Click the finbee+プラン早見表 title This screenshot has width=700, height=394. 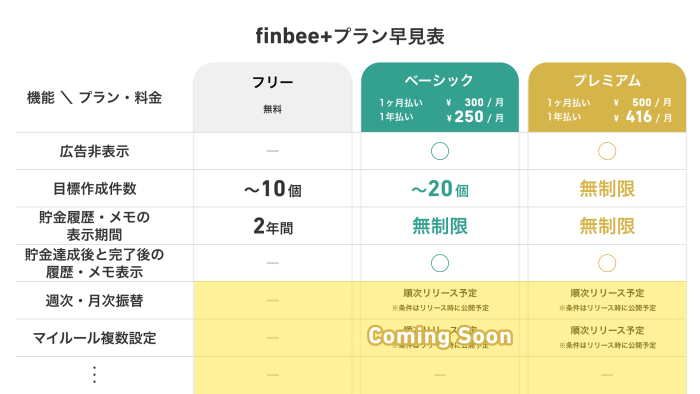pos(350,36)
